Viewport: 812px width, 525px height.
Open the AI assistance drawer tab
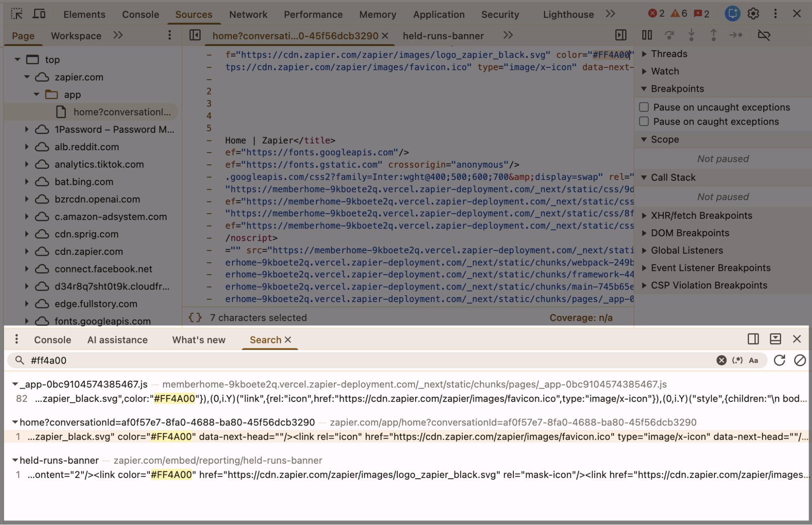117,340
